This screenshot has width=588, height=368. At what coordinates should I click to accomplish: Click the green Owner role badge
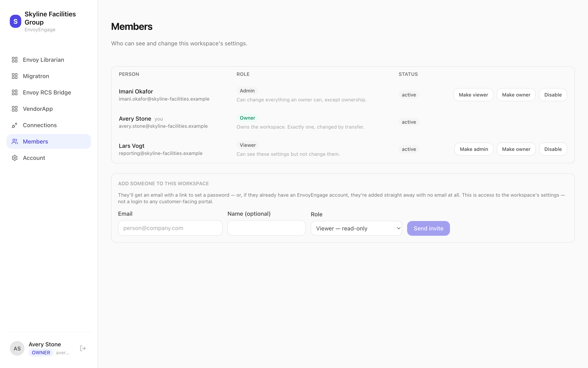coord(247,118)
